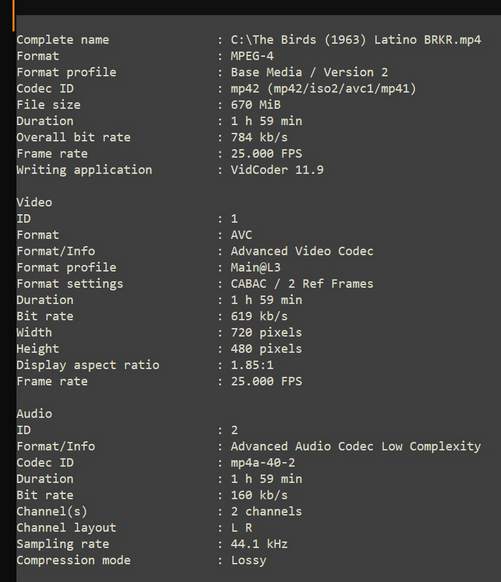Select the Format value MPEG-4
The width and height of the screenshot is (501, 582).
point(252,56)
